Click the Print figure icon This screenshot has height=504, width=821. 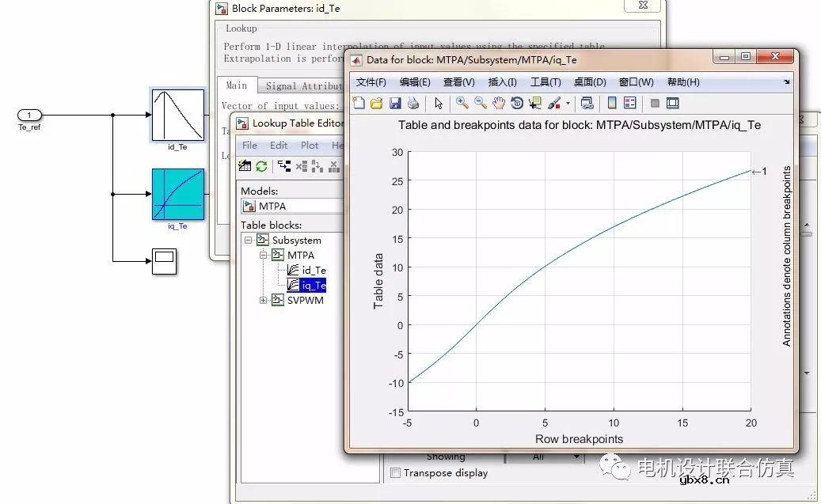(412, 103)
